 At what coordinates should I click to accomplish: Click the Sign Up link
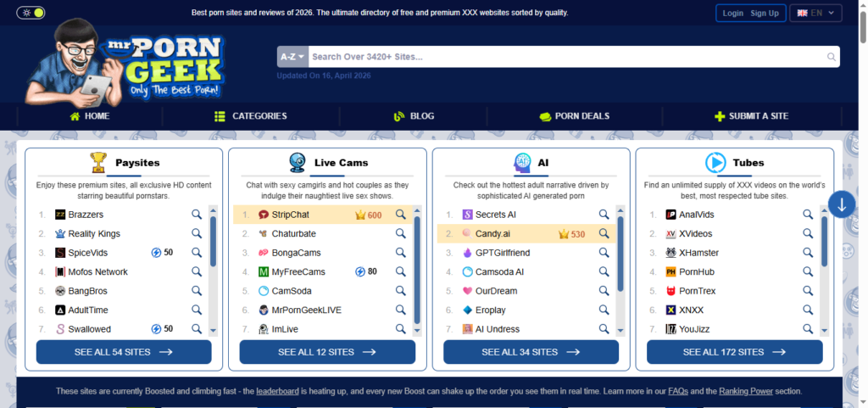tap(765, 14)
